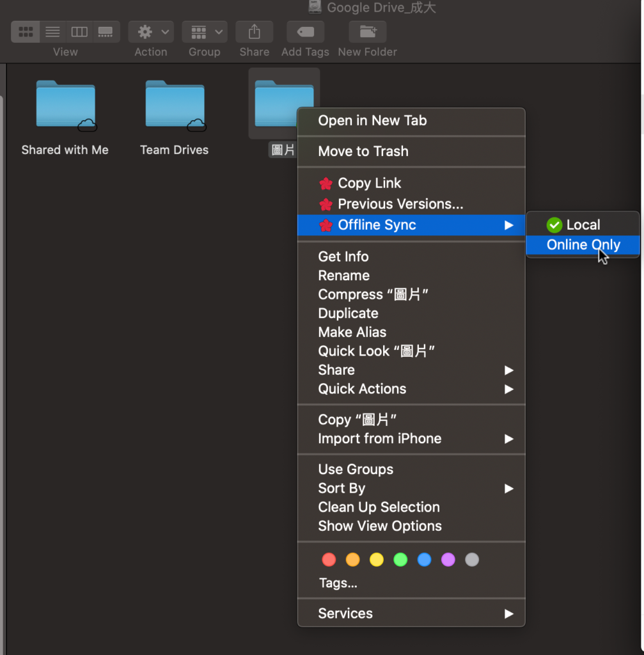Choose Move to Trash from menu
Image resolution: width=644 pixels, height=655 pixels.
(363, 152)
